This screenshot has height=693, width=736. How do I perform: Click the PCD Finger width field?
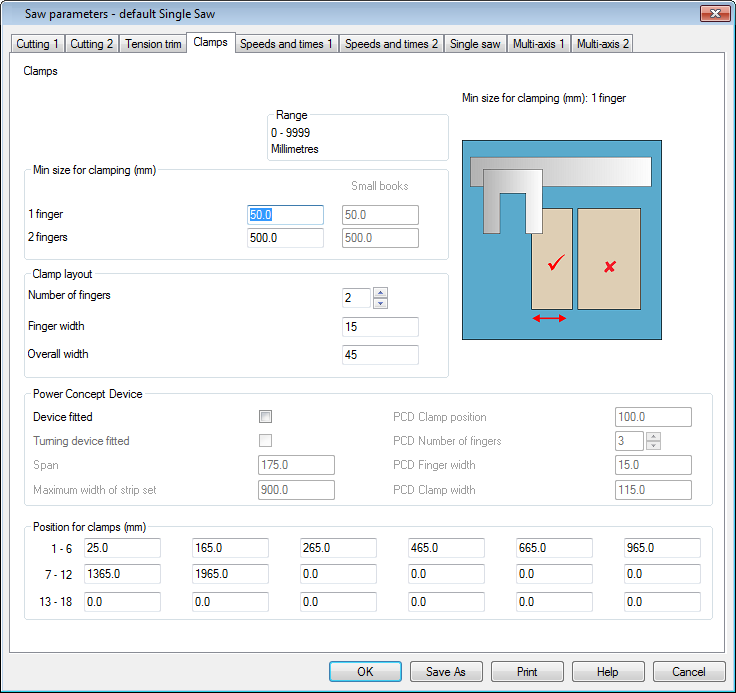click(653, 465)
